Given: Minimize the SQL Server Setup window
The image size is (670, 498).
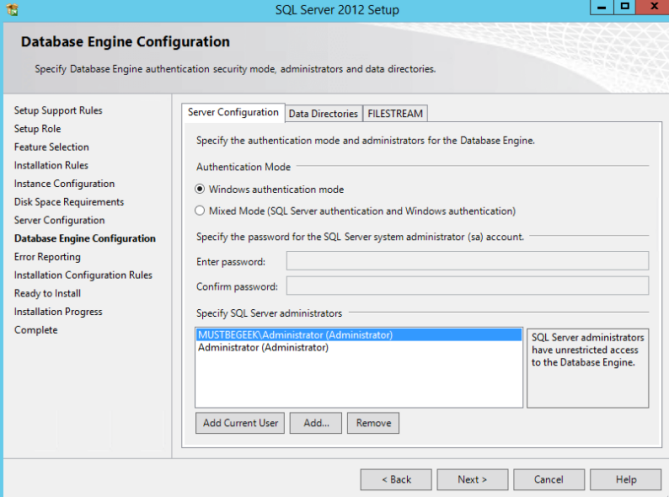Looking at the screenshot, I should click(x=602, y=7).
